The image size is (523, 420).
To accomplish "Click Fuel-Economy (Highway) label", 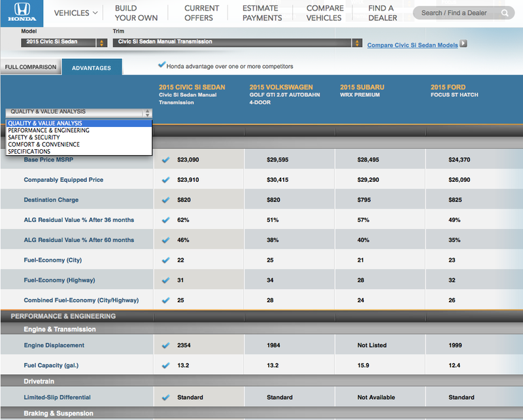I will [59, 280].
